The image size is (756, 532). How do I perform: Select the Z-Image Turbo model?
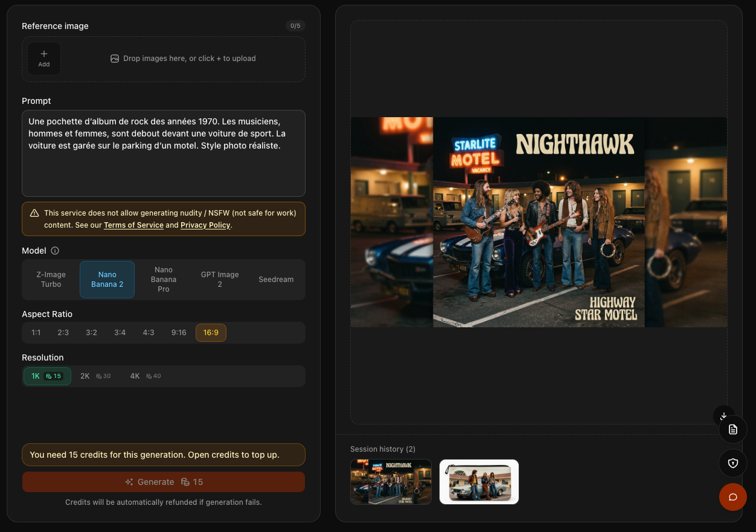tap(51, 280)
